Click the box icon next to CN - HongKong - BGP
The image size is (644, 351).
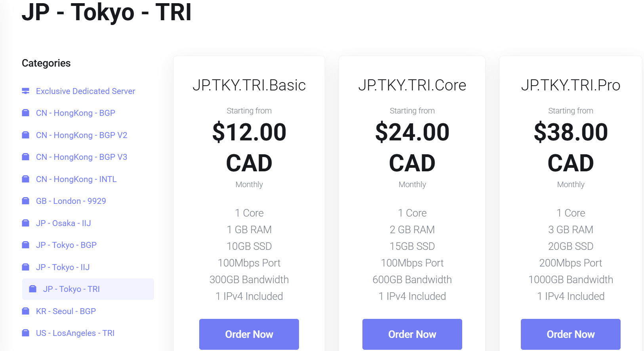click(26, 113)
